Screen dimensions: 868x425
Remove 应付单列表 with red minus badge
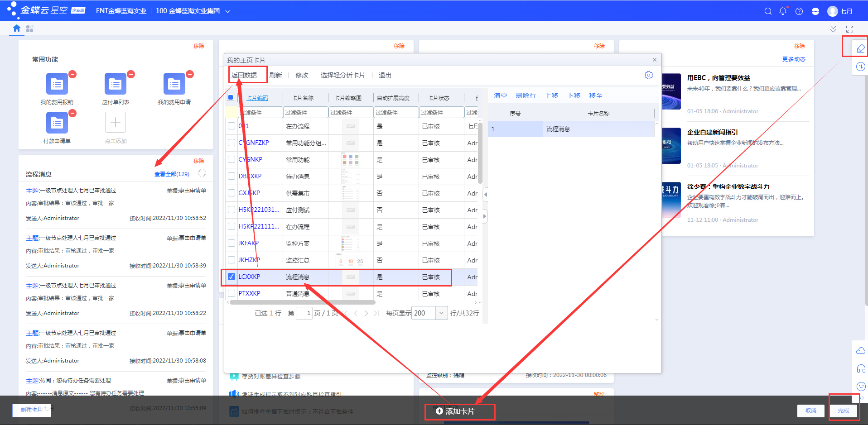click(131, 74)
